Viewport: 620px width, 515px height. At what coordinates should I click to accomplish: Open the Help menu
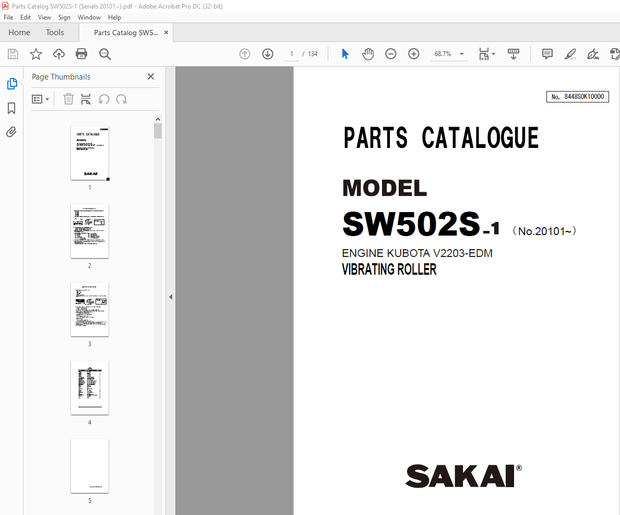pos(114,17)
